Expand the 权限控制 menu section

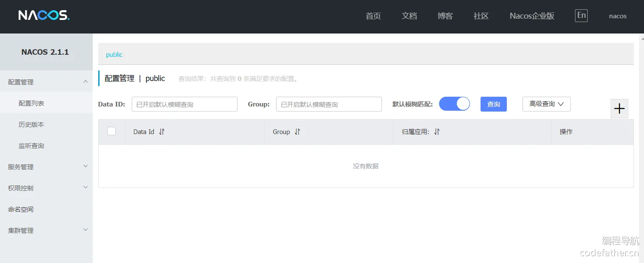point(46,188)
